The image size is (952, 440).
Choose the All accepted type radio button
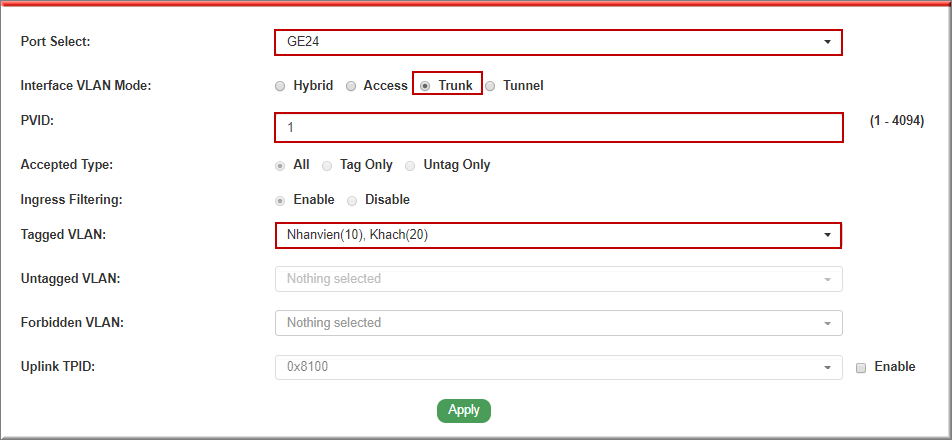(x=281, y=165)
